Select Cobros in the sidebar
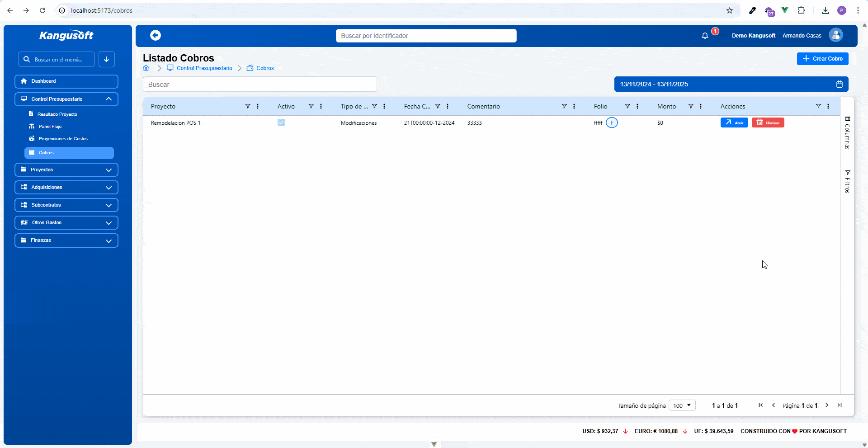 69,153
